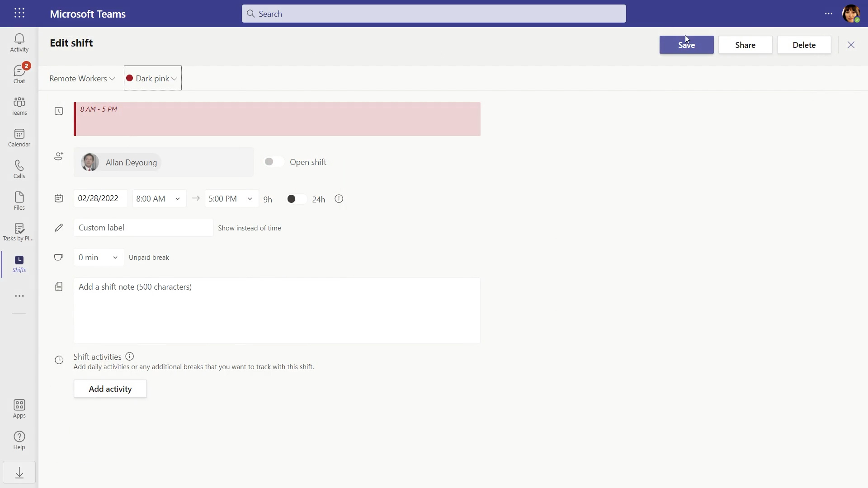This screenshot has height=488, width=868.
Task: Click the download desktop app icon
Action: [19, 473]
